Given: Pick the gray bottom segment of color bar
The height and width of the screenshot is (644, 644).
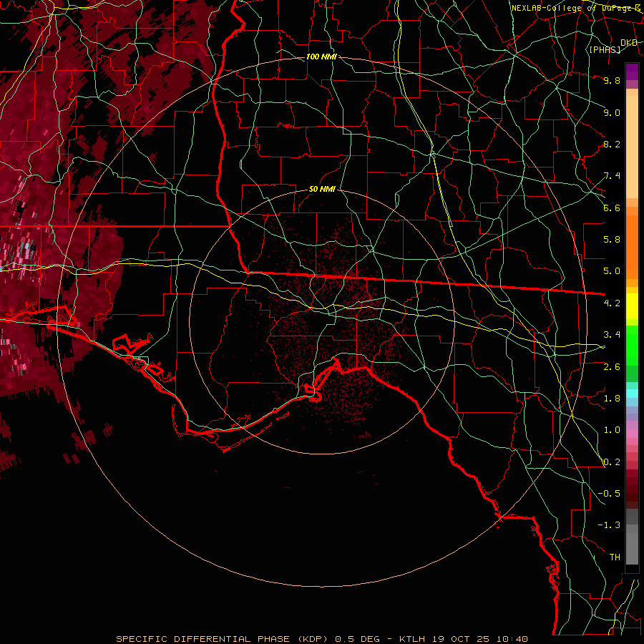Looking at the screenshot, I should (x=632, y=548).
